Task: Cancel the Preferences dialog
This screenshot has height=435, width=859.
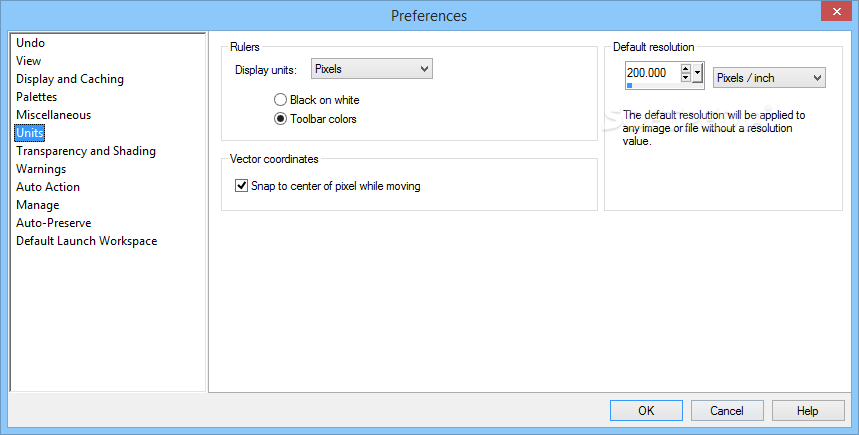Action: [727, 410]
